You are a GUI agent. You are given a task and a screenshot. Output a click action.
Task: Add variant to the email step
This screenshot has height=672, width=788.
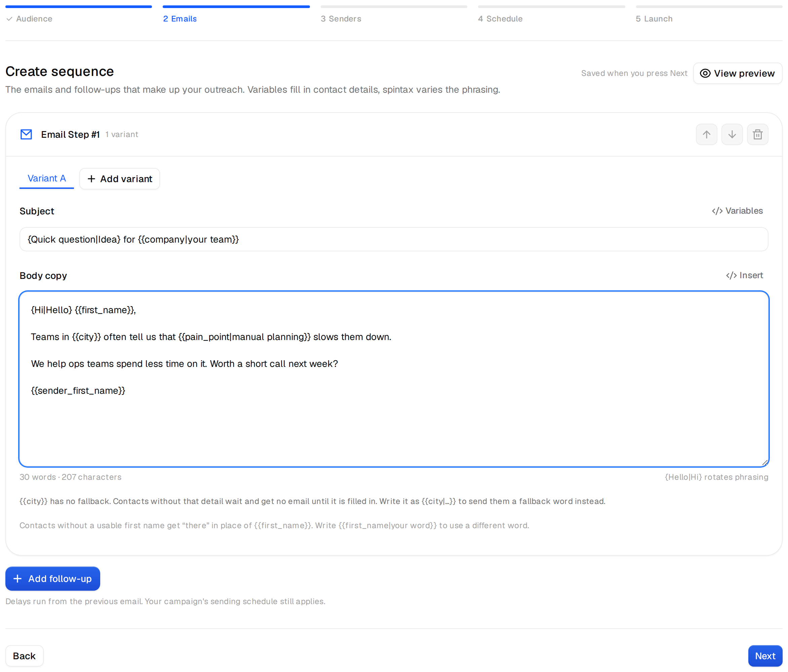coord(119,179)
